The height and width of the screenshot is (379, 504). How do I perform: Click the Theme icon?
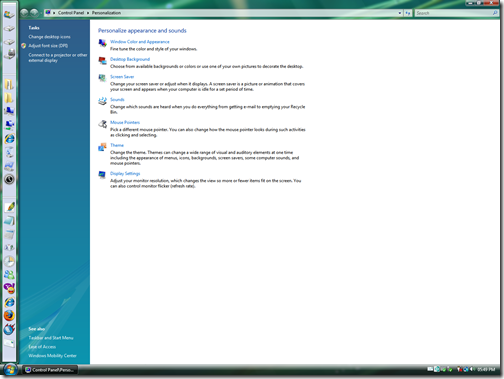(x=102, y=147)
